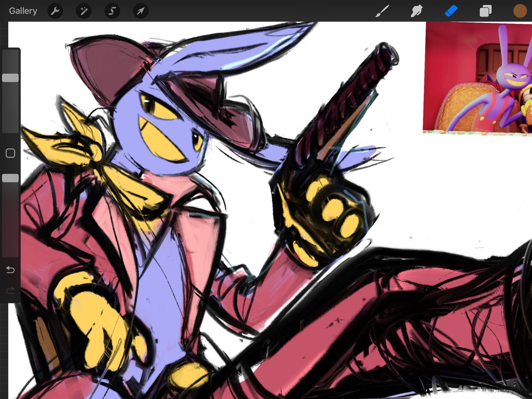Open the active color picker
532x399 pixels.
point(520,11)
